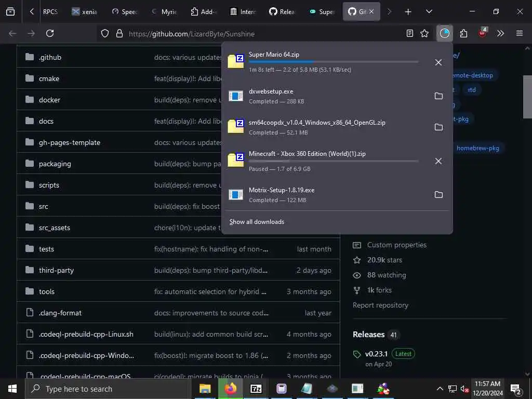Open the extensions puzzle icon

pos(463,33)
